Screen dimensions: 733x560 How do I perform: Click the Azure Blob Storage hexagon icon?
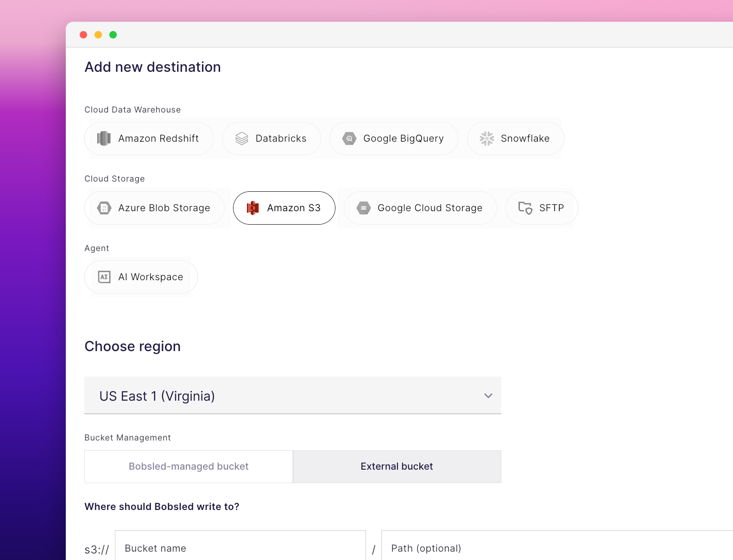(104, 208)
